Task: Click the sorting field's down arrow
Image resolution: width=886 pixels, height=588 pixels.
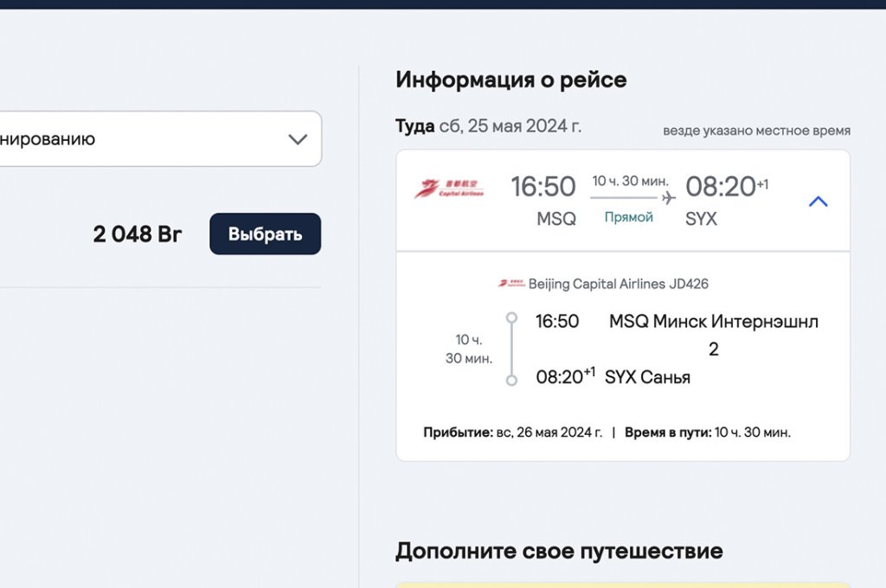Action: point(298,138)
